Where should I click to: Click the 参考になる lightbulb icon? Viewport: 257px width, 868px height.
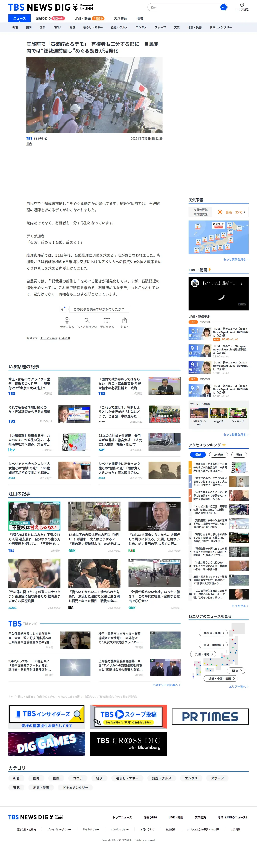(x=67, y=320)
